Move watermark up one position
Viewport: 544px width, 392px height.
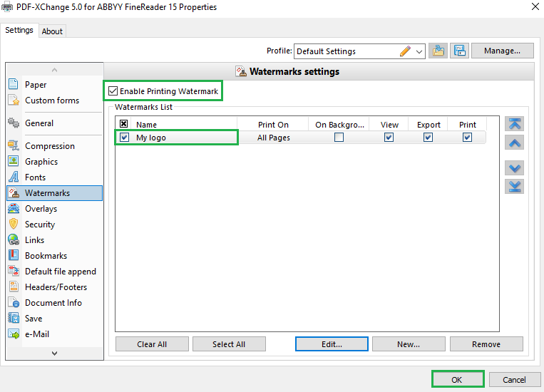[x=514, y=143]
